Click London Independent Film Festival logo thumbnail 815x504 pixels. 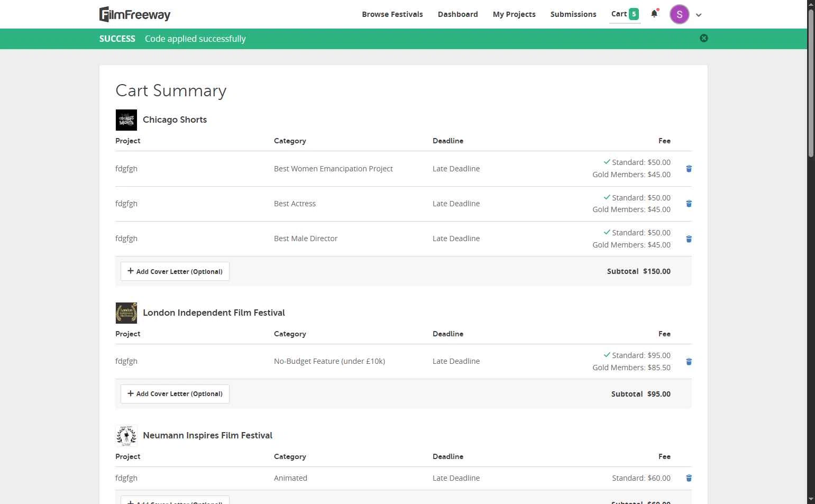click(x=126, y=313)
